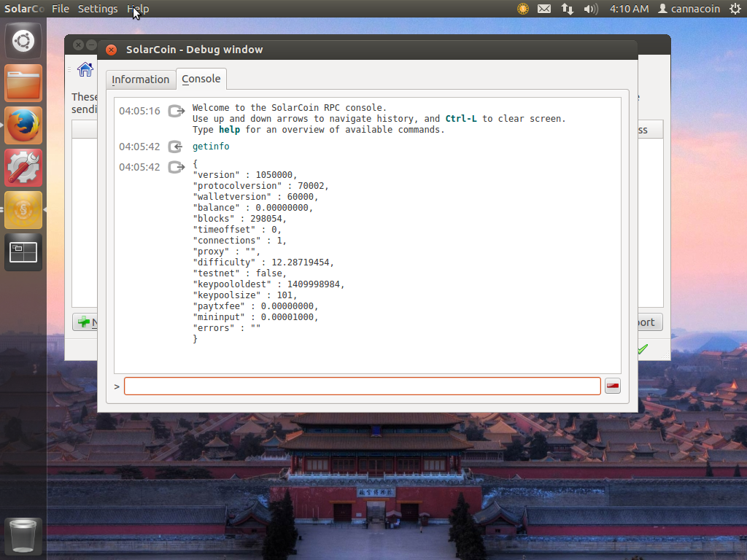Focus the console command input field
747x560 pixels.
pyautogui.click(x=362, y=386)
